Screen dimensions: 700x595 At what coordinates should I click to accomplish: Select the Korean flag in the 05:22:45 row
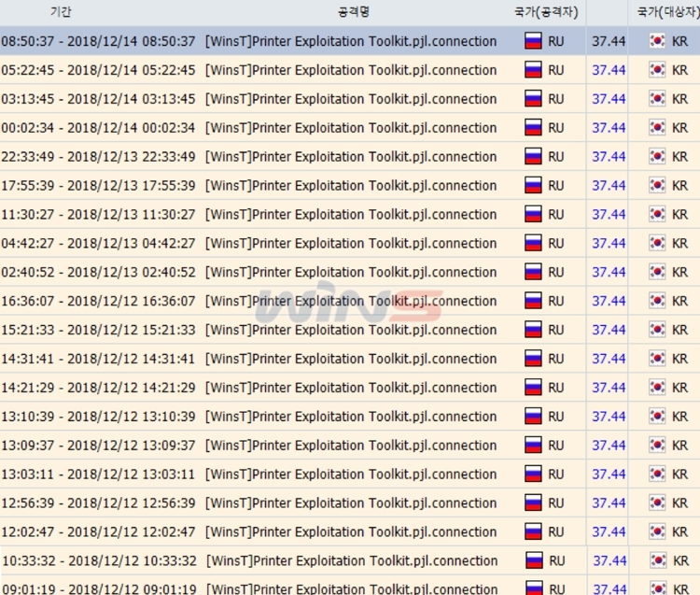pos(657,70)
